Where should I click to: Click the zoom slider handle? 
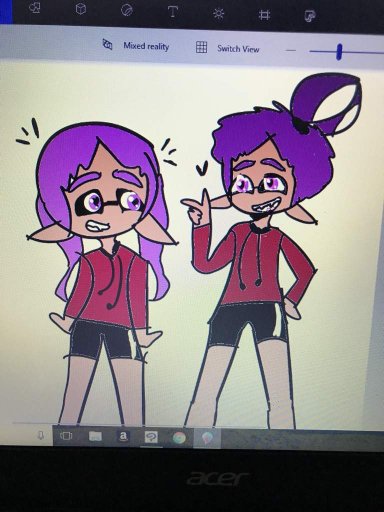[x=339, y=52]
